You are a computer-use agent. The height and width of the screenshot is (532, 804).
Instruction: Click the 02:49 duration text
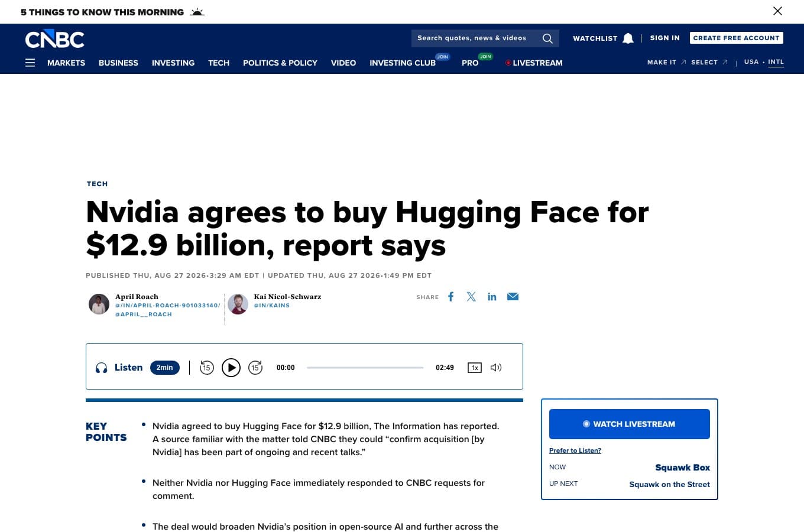tap(445, 368)
